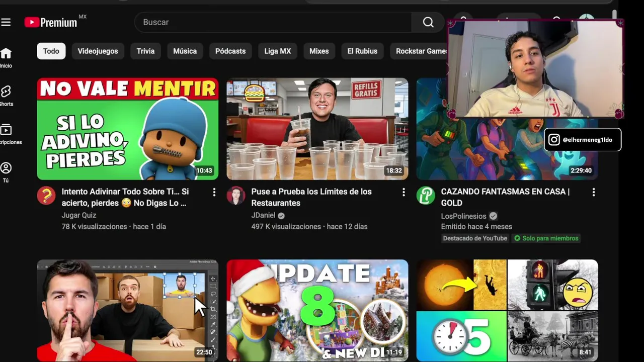Open Jugar Quiz channel avatar
This screenshot has height=362, width=644.
pos(46,196)
